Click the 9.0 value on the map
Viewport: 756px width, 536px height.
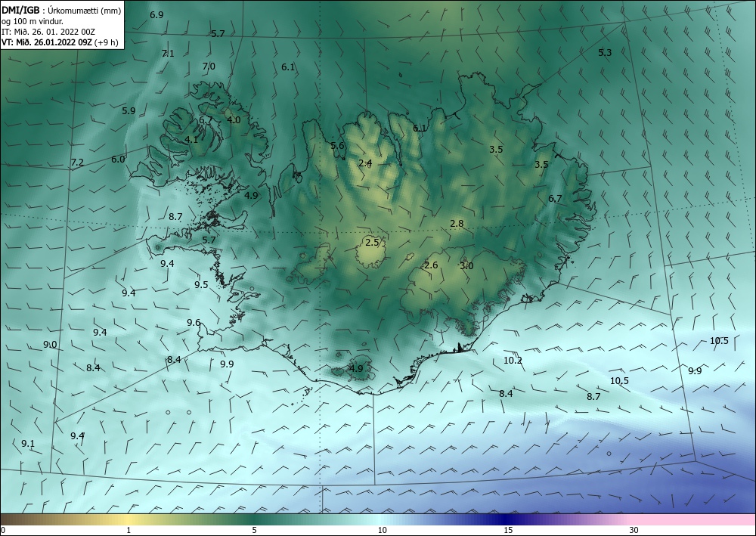click(x=50, y=345)
